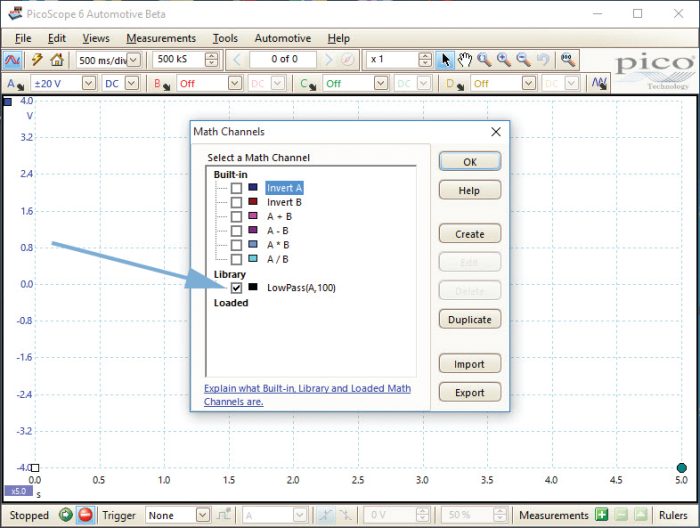Check the A / B checkbox
Screen dimensions: 700x528
pos(236,259)
